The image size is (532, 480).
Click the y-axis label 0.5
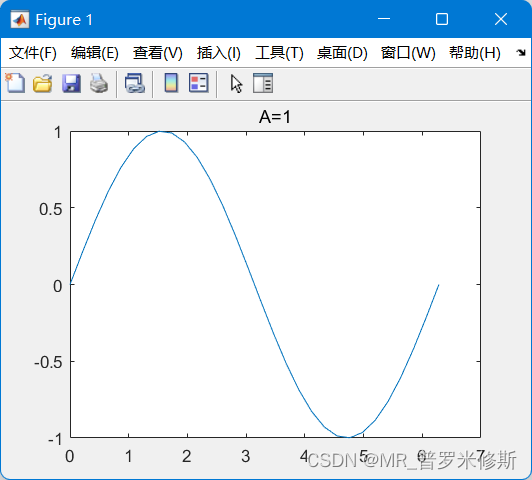click(x=51, y=209)
